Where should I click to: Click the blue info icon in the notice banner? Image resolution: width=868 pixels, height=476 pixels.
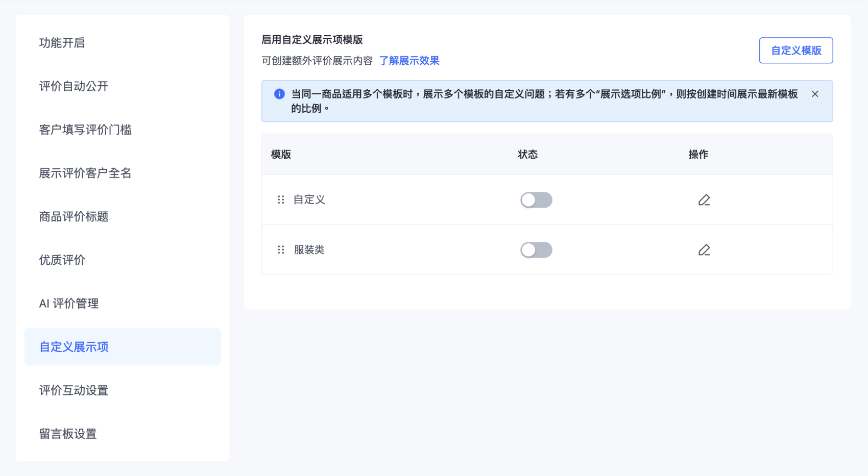279,94
